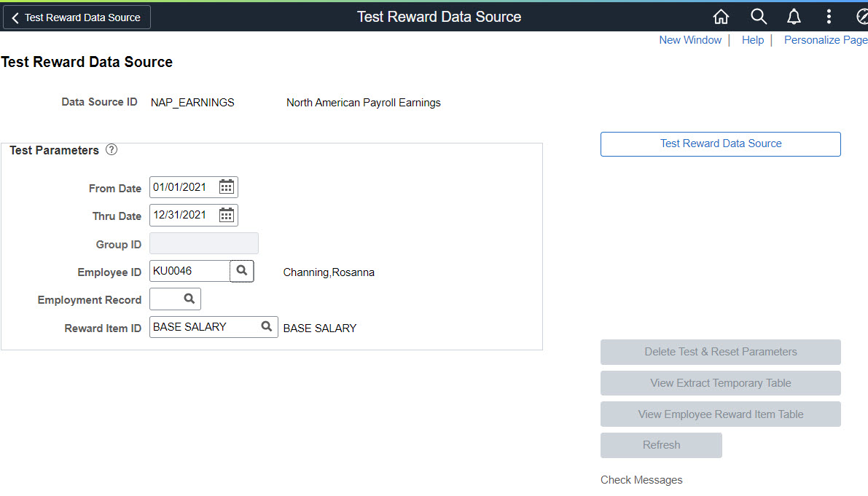Open the From Date calendar picker

(x=227, y=187)
